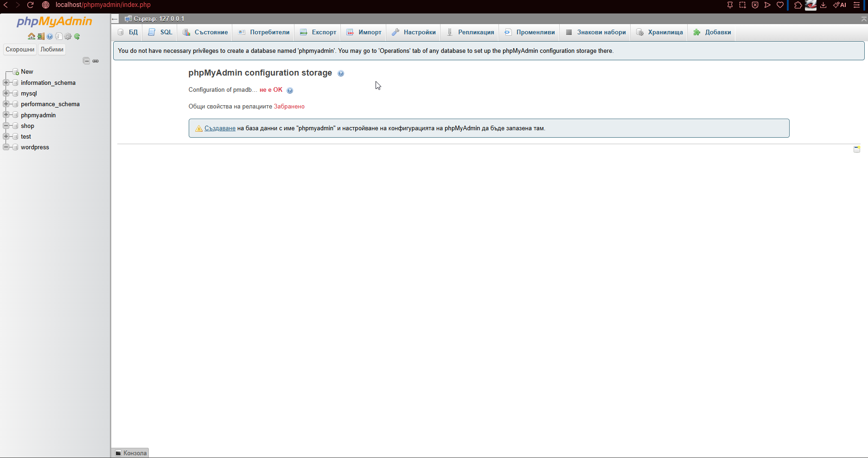
Task: Select the performance_schema database
Action: click(x=50, y=104)
